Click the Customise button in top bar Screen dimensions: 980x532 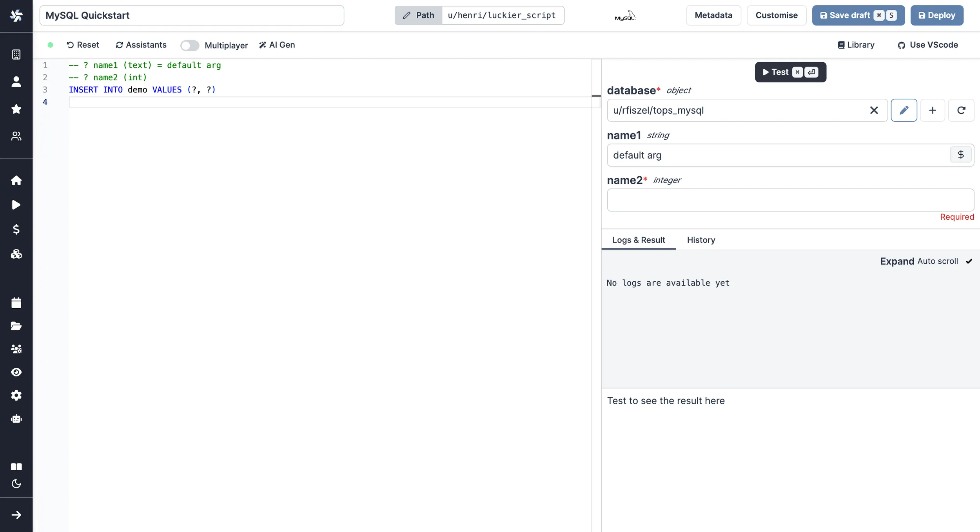777,15
